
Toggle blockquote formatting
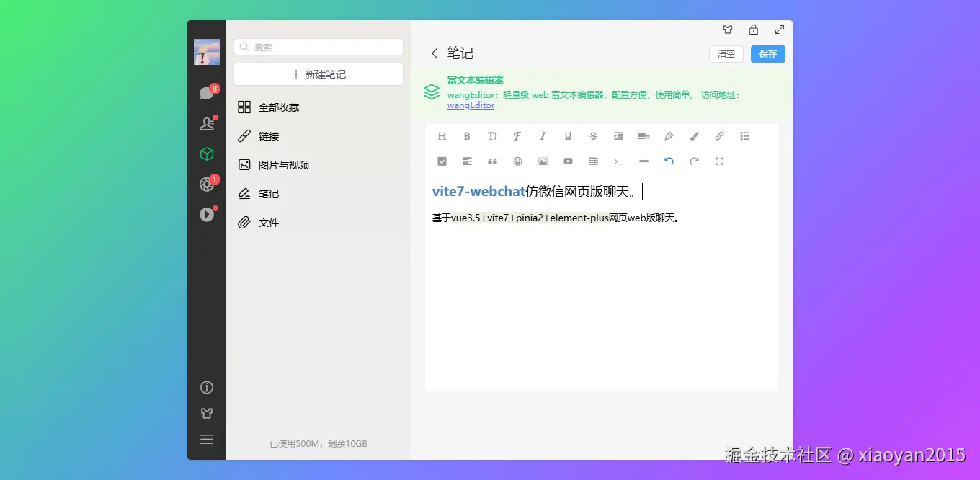[x=492, y=161]
